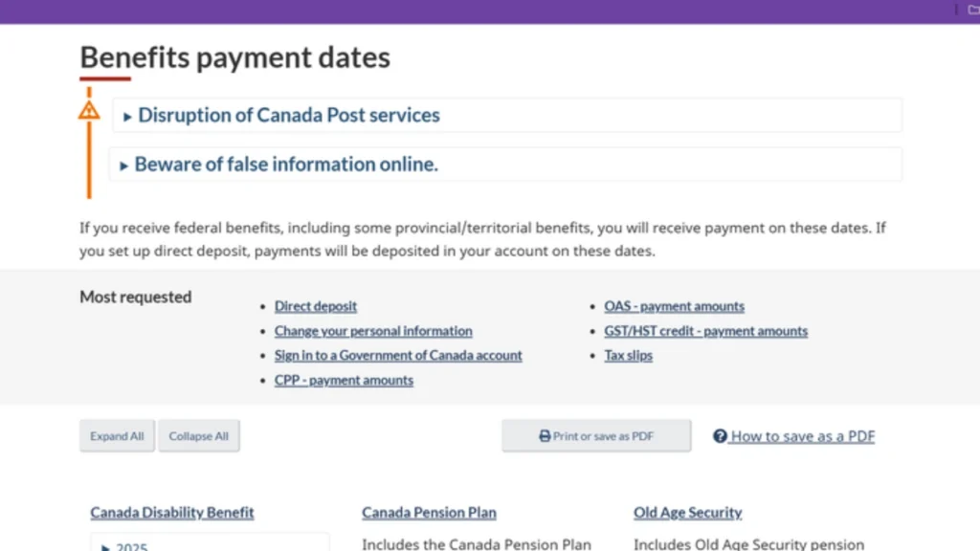Image resolution: width=980 pixels, height=551 pixels.
Task: Click the Print or save as PDF button
Action: tap(596, 436)
